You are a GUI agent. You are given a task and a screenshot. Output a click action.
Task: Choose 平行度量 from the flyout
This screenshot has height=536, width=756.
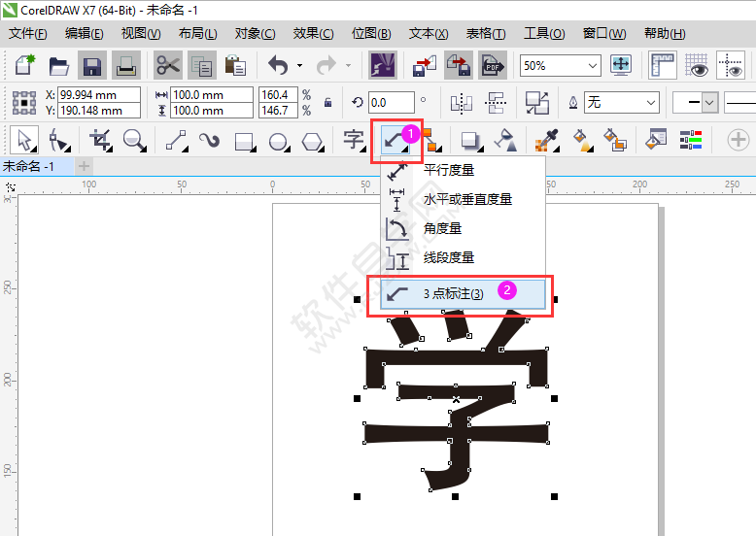click(x=463, y=171)
